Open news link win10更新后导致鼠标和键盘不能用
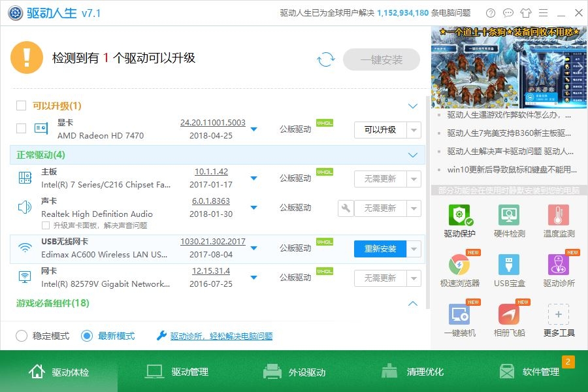This screenshot has width=588, height=392. pos(512,170)
